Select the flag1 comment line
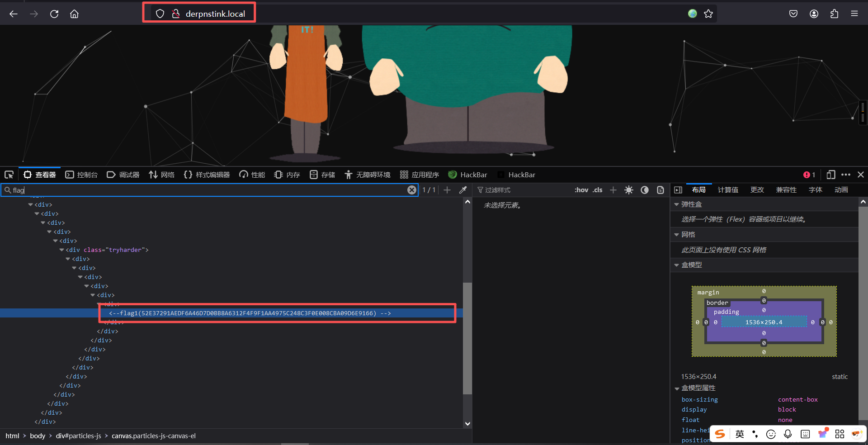This screenshot has width=868, height=445. (250, 313)
